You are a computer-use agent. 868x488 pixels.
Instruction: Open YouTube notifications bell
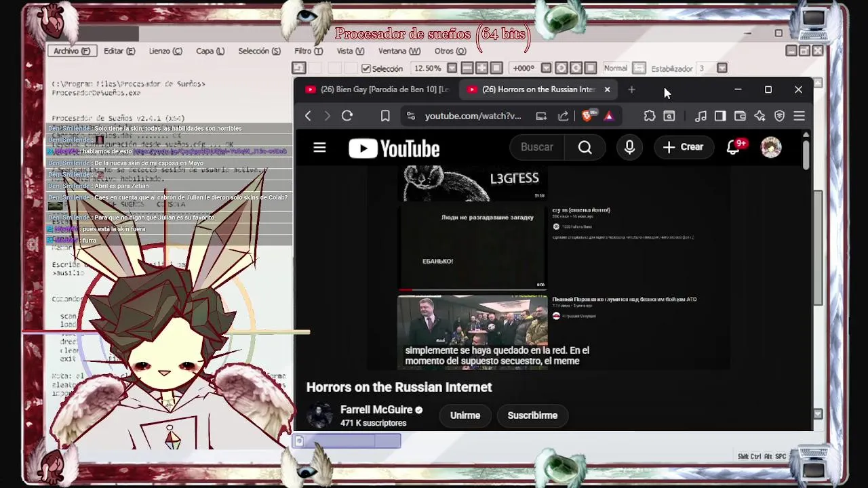[733, 147]
